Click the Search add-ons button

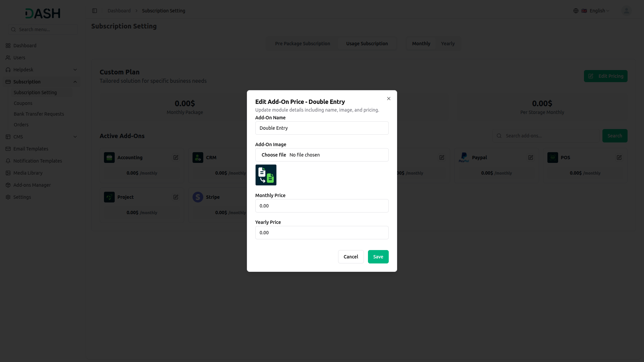(615, 136)
